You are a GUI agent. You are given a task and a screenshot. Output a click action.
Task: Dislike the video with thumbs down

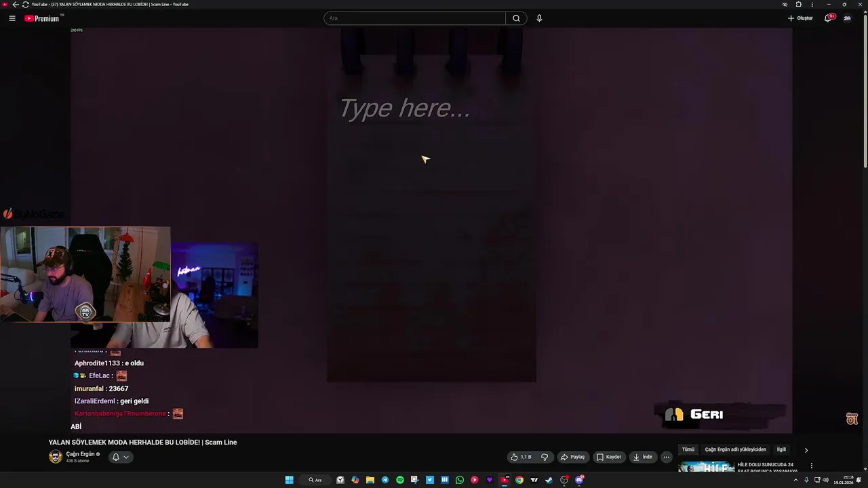click(544, 457)
